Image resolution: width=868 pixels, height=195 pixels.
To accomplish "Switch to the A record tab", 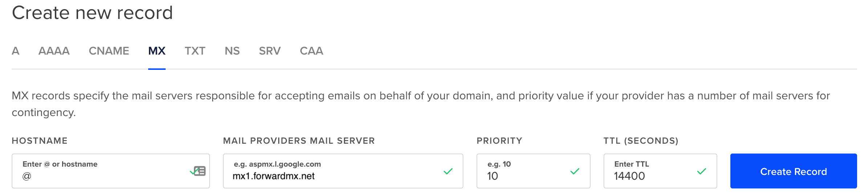I will point(15,51).
